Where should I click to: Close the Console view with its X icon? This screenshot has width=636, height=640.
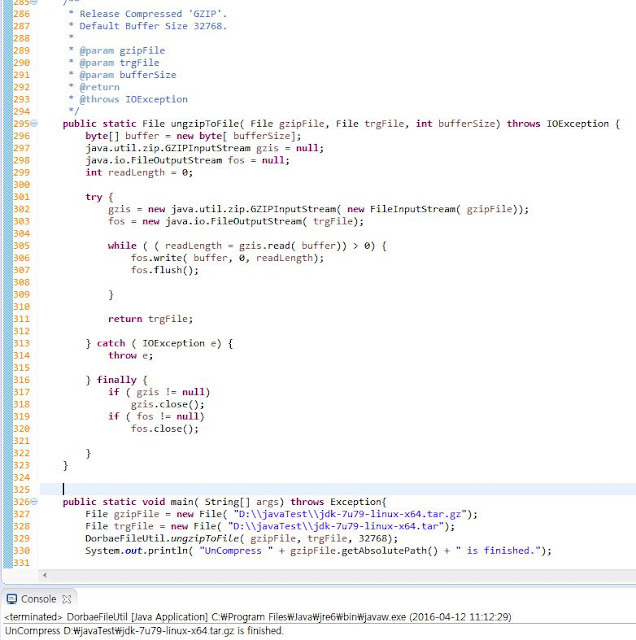coord(67,599)
